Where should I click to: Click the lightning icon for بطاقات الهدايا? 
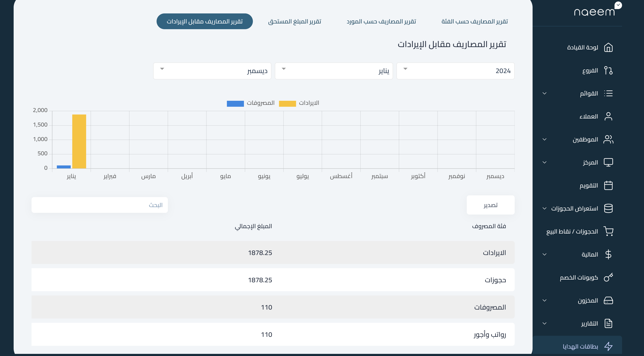point(608,346)
